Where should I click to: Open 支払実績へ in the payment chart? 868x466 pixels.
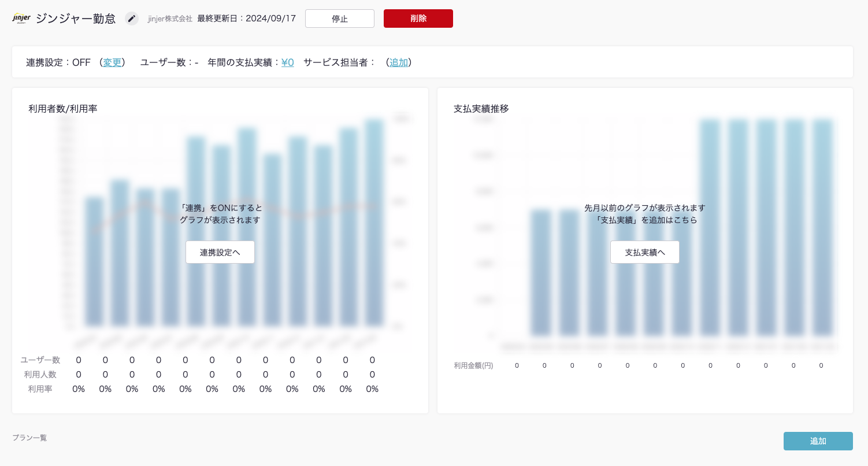pyautogui.click(x=644, y=252)
